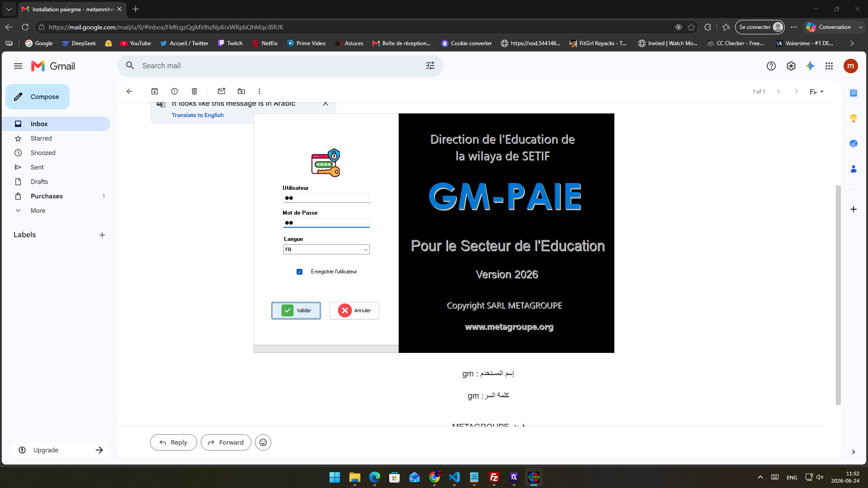Open browser settings three-dot menu
868x488 pixels.
[794, 27]
